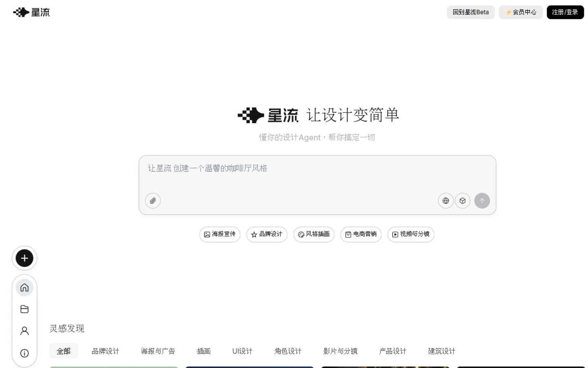The height and width of the screenshot is (368, 588).
Task: Click the black plus new project button
Action: pyautogui.click(x=24, y=258)
